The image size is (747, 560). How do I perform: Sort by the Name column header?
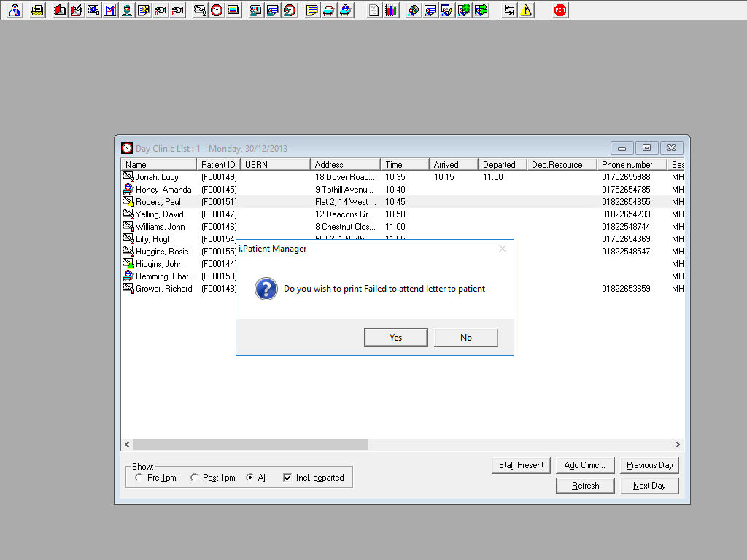[x=158, y=164]
